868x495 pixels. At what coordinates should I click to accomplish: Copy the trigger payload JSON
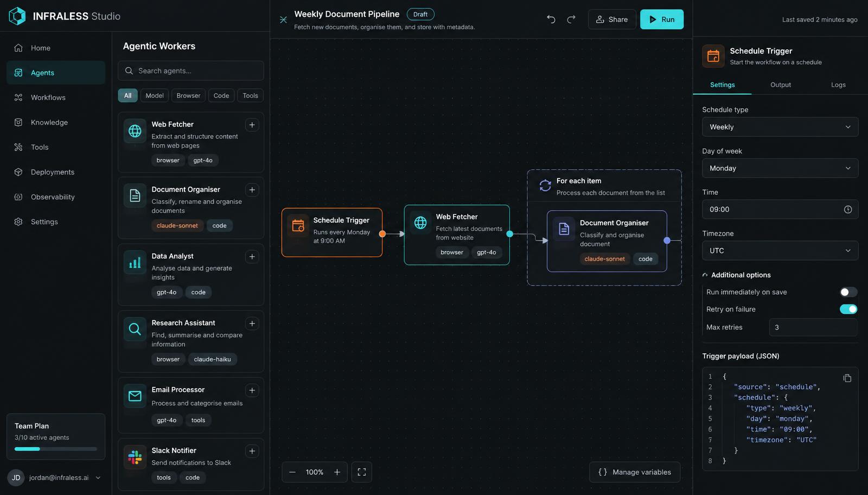click(x=847, y=378)
